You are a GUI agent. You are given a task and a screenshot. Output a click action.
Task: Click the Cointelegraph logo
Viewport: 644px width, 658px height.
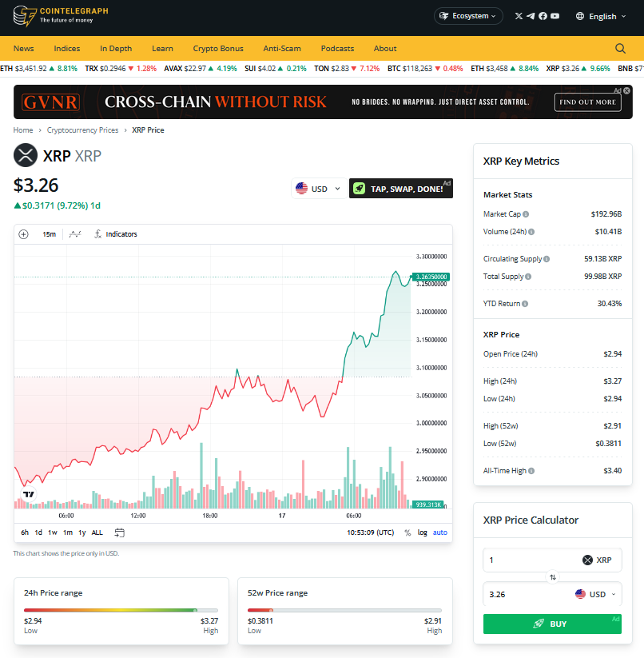pos(61,16)
